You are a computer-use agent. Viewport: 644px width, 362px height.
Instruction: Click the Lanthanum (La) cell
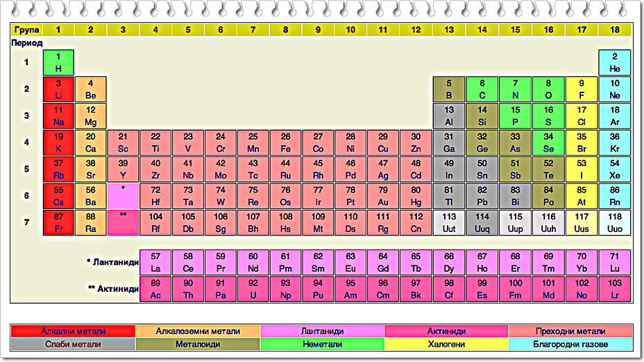point(155,263)
